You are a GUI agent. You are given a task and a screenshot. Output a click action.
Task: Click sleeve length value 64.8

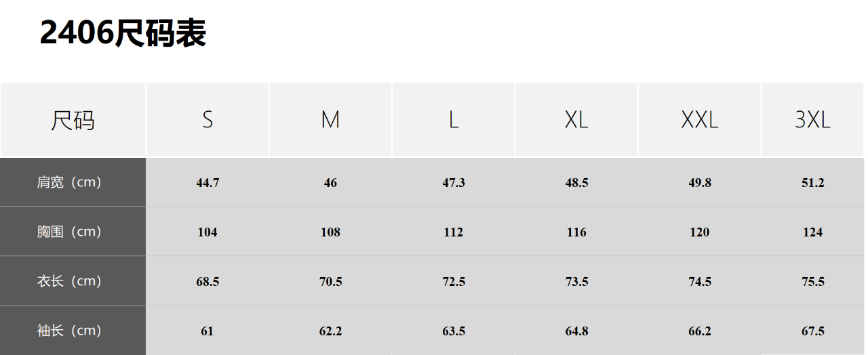coord(576,331)
